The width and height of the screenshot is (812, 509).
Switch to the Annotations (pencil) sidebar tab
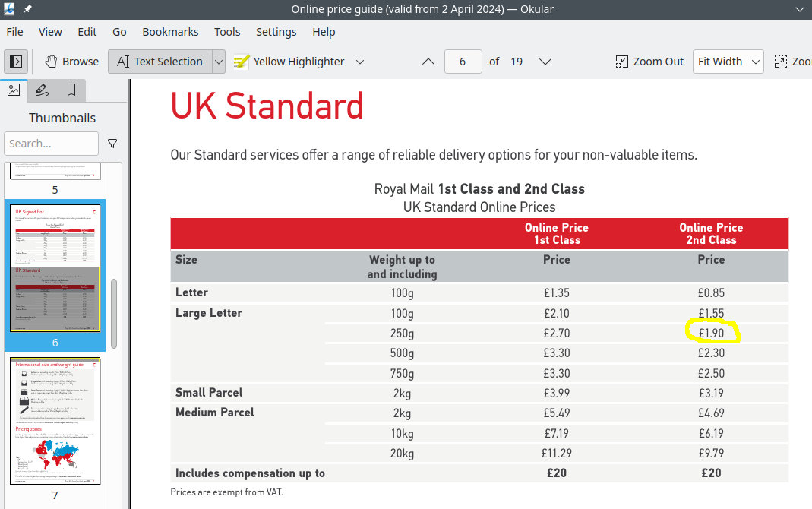(x=43, y=90)
